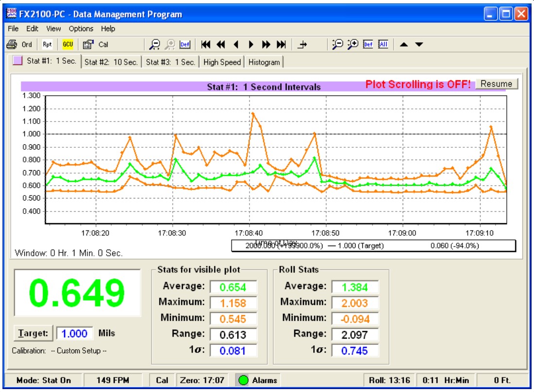Shift plot down with the down arrow
The height and width of the screenshot is (392, 534).
click(419, 44)
